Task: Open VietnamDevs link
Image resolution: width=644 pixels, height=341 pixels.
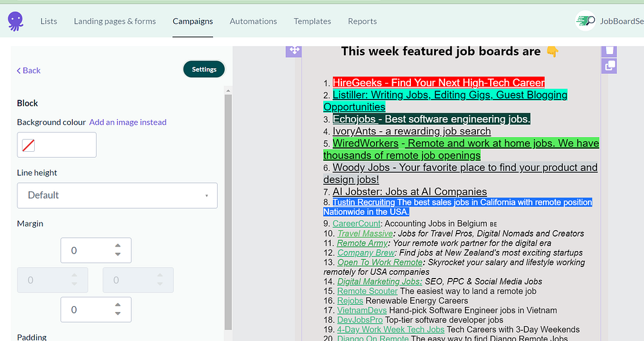Action: click(362, 311)
